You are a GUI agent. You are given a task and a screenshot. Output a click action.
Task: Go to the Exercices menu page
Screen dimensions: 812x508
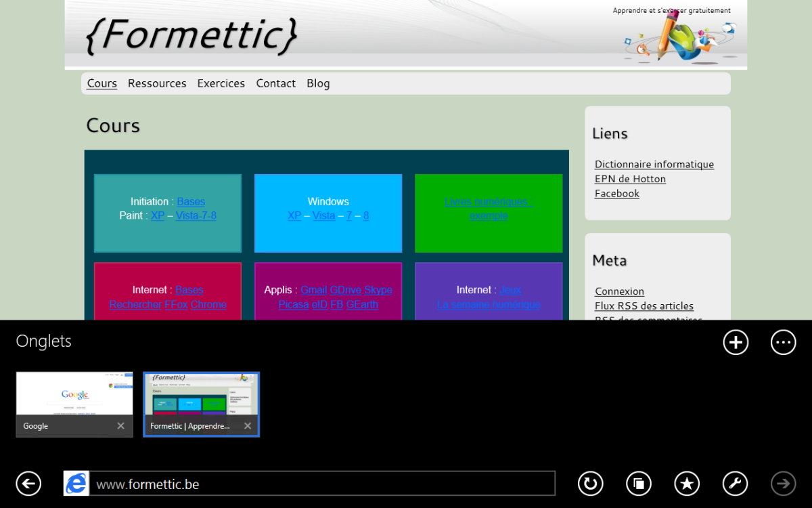pos(221,83)
